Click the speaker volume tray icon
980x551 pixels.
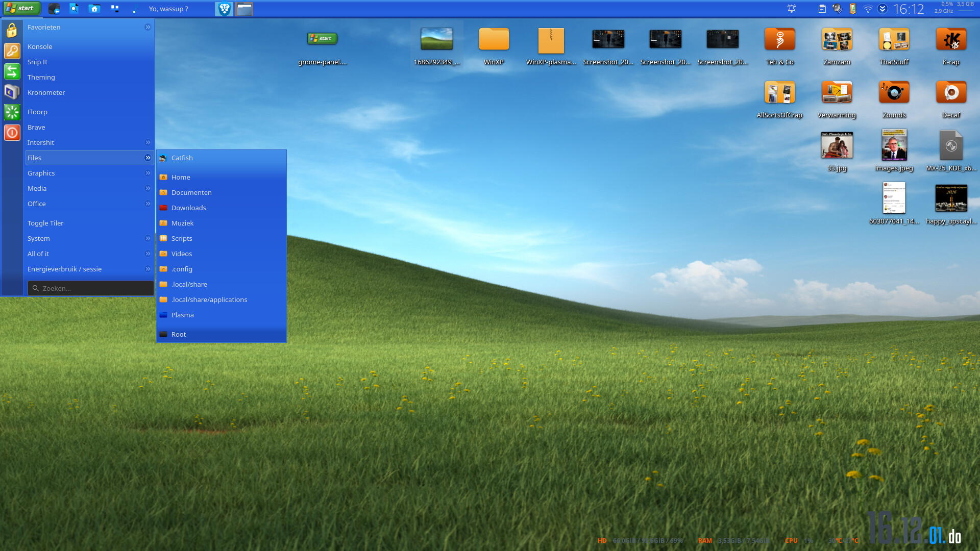point(837,9)
